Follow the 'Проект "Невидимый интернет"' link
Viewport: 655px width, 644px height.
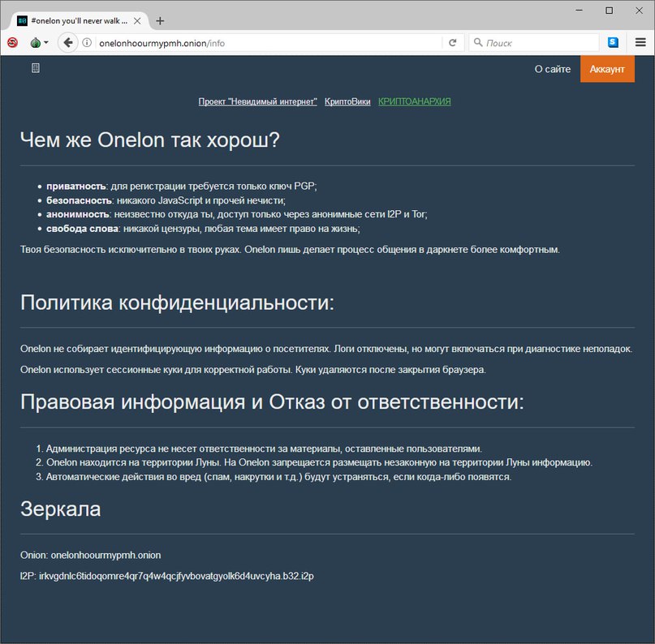pos(257,101)
